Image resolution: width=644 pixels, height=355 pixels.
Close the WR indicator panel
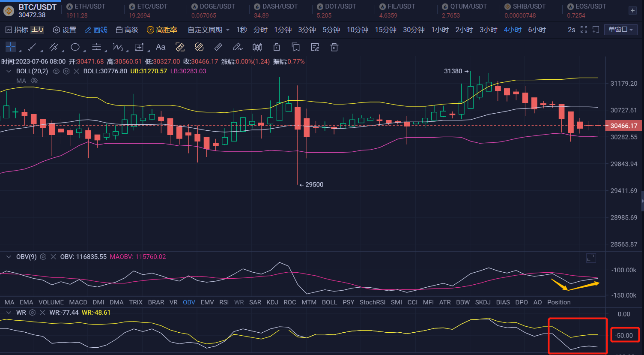coord(42,313)
